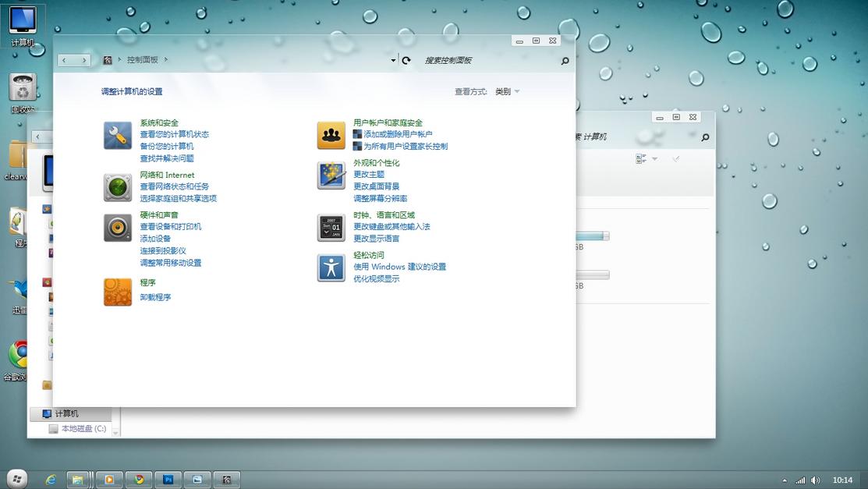Click the 时钟、语言和区域 calendar icon

pos(331,227)
